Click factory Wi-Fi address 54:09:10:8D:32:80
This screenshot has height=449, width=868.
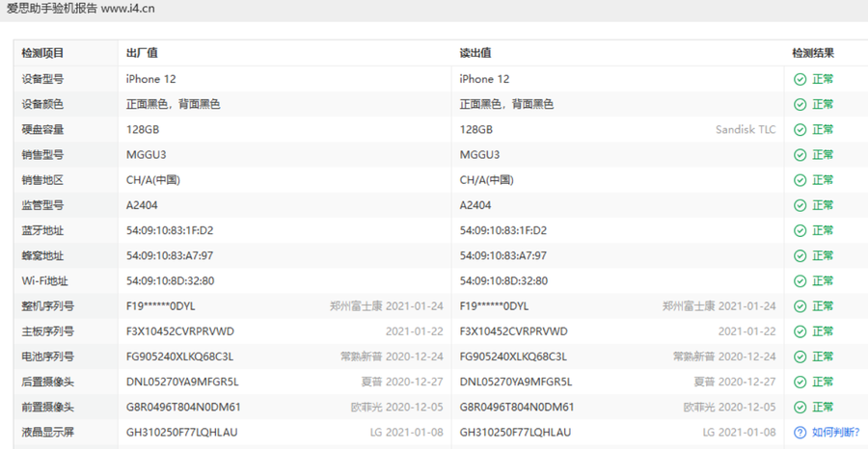coord(171,281)
